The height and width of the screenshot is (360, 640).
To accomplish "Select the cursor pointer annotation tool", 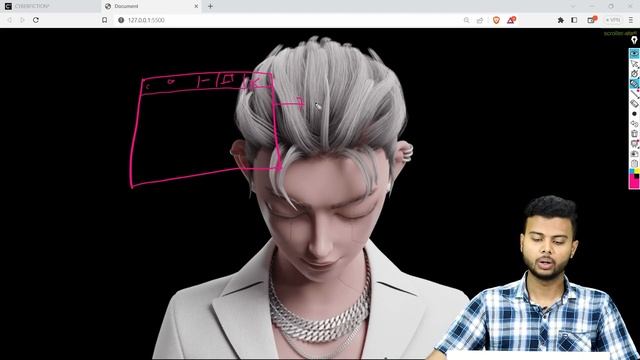I will tap(634, 64).
